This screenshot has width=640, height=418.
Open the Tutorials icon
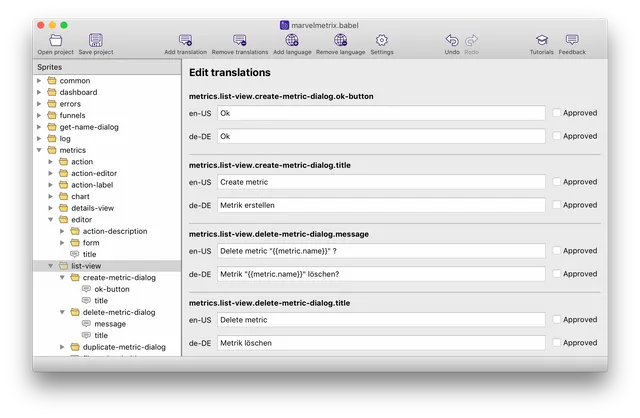point(542,40)
